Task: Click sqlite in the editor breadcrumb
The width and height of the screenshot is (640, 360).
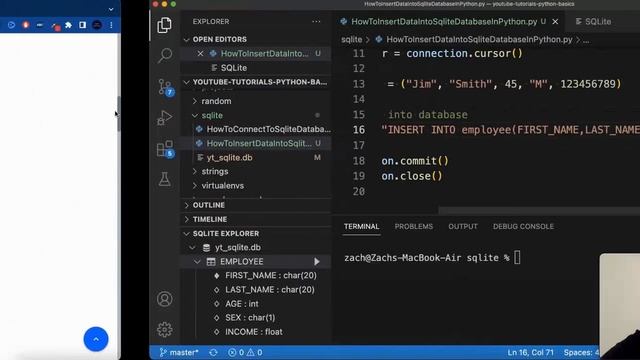Action: (351, 40)
